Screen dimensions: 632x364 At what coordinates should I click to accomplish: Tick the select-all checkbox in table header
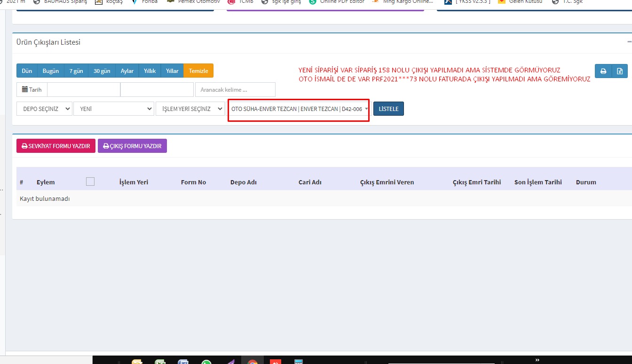coord(90,182)
